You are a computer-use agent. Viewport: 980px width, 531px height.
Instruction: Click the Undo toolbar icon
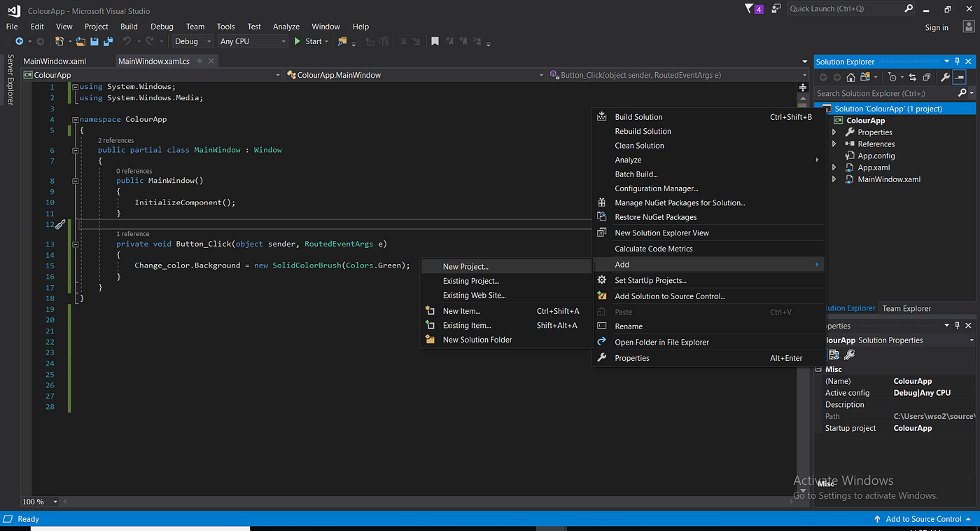(x=128, y=41)
